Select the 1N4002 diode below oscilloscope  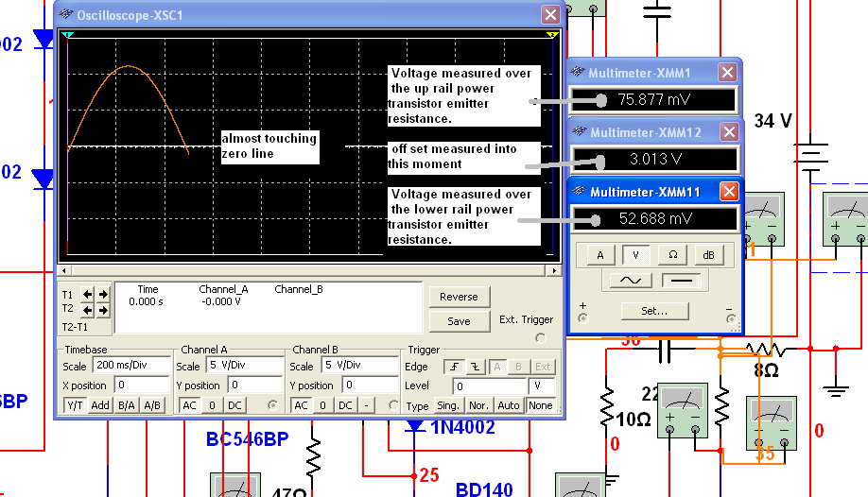click(x=414, y=426)
